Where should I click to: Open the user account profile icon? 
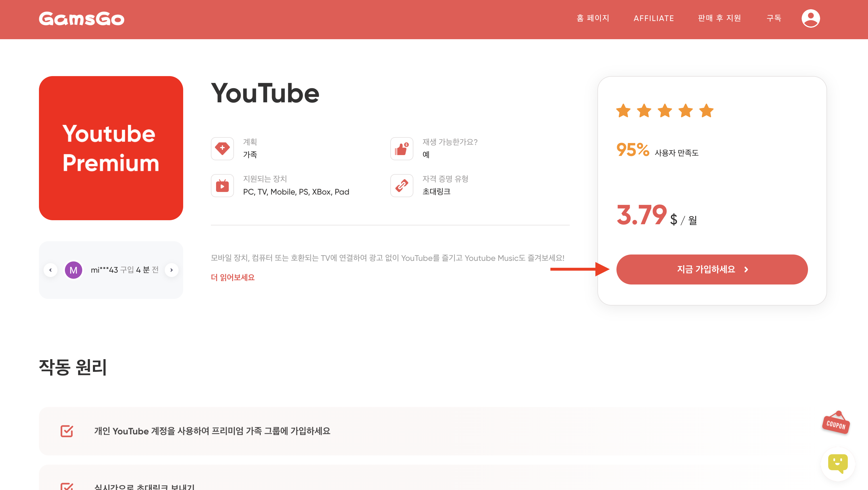tap(810, 18)
